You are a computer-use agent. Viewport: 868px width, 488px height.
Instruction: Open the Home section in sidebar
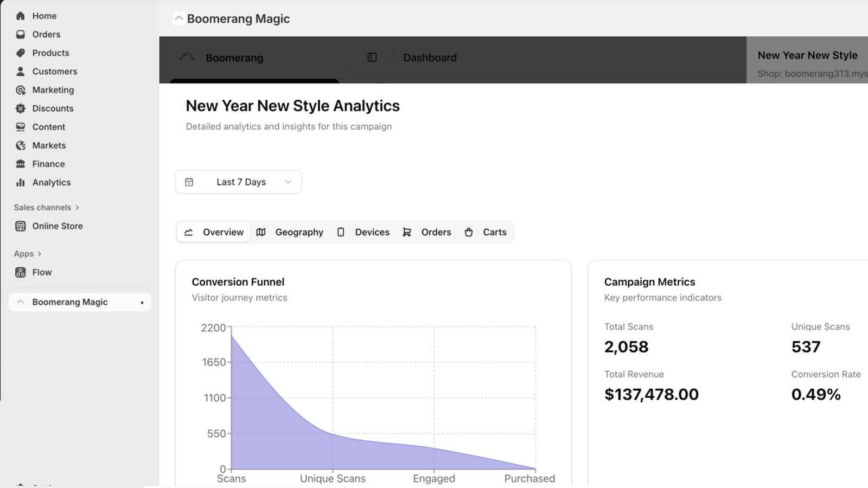pos(44,16)
